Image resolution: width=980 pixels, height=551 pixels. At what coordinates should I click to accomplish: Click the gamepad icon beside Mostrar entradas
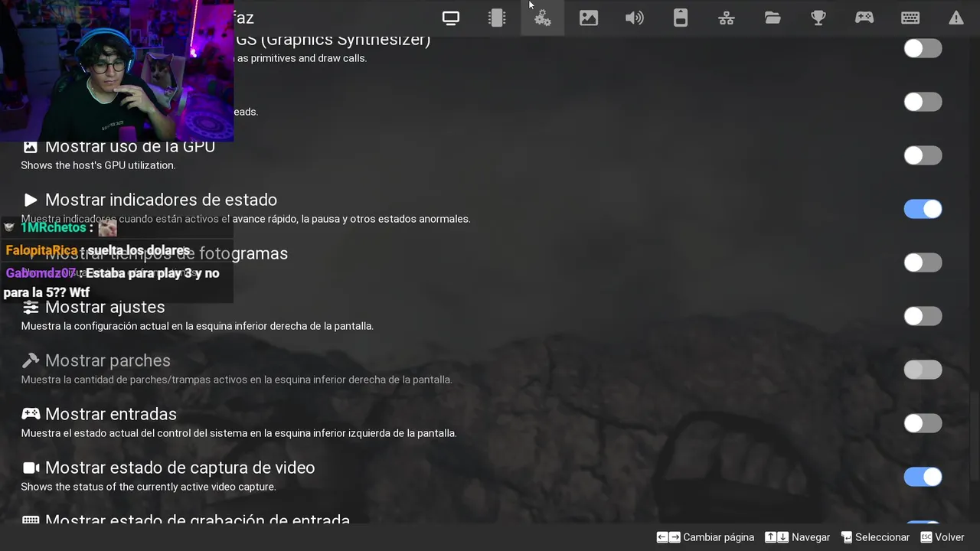pyautogui.click(x=31, y=414)
